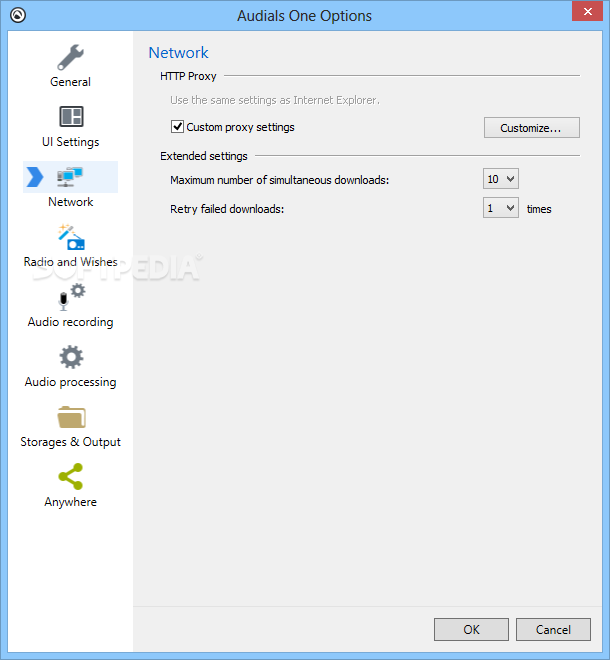Select the Network category label
Viewport: 610px width, 660px height.
coord(70,202)
